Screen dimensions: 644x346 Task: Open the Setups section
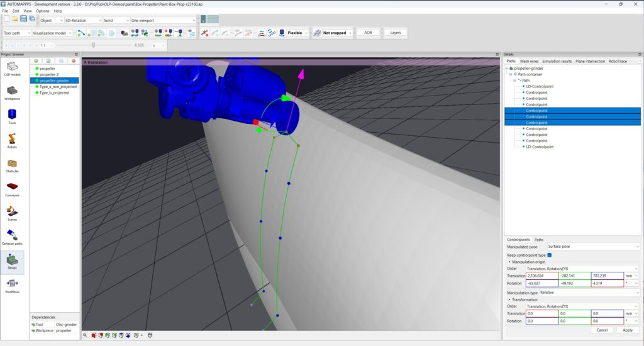tap(12, 262)
